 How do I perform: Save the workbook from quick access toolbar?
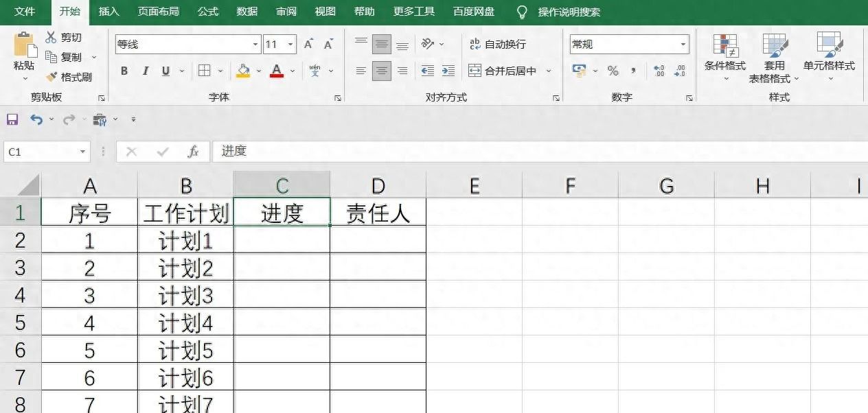coord(12,119)
